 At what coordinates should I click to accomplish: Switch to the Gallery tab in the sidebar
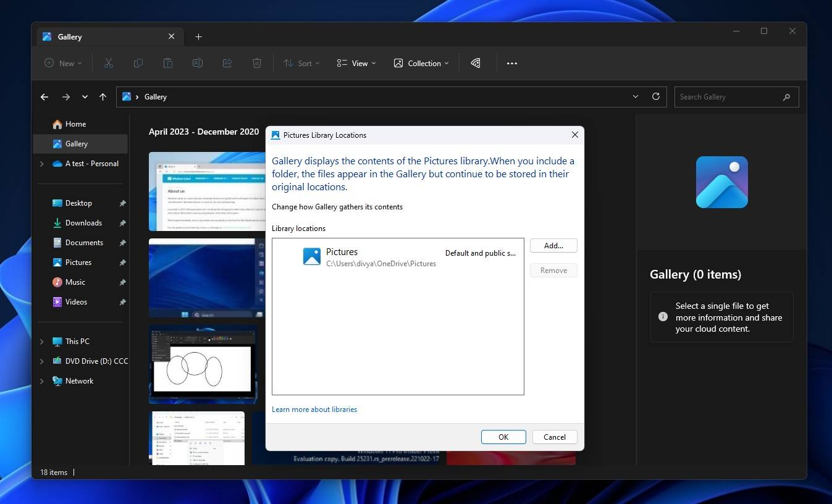[75, 143]
